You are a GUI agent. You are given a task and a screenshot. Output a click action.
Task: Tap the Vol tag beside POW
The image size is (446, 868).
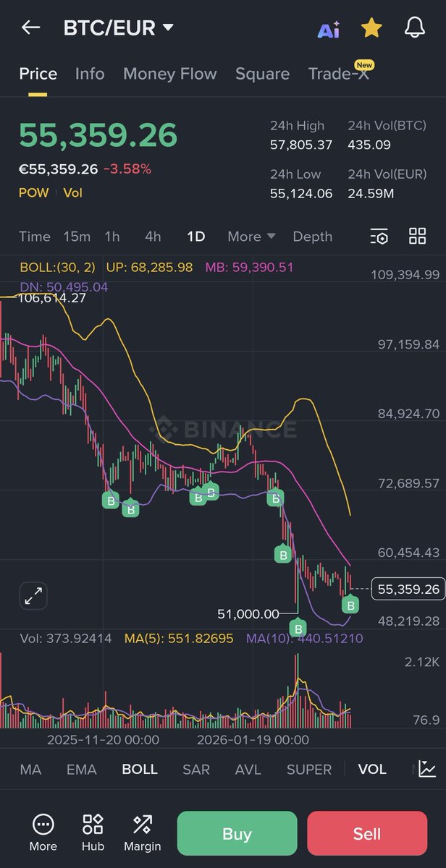(72, 192)
